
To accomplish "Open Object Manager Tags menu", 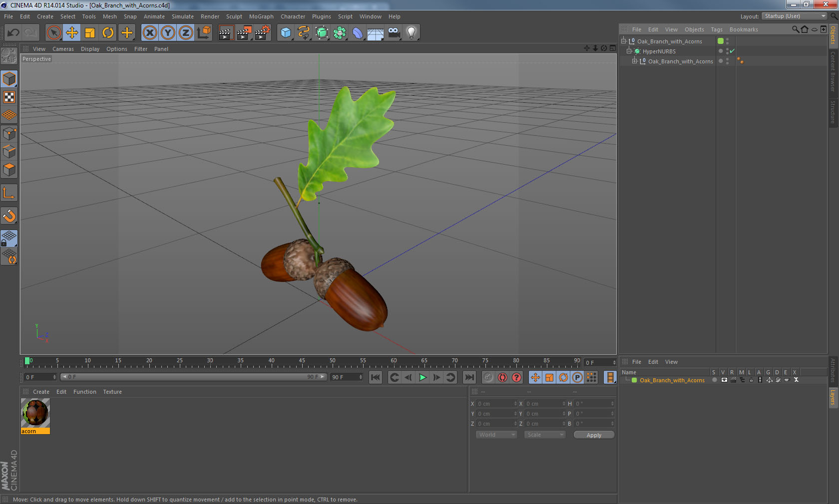I will (x=717, y=29).
